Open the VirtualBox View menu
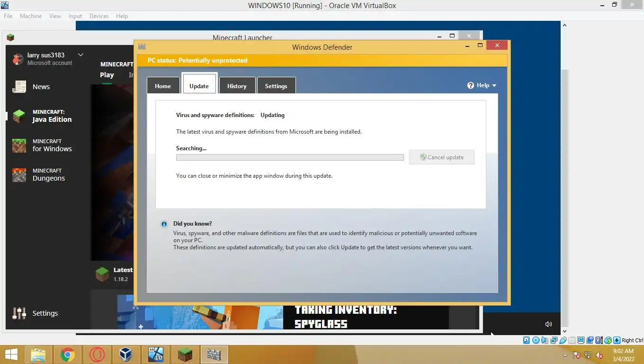 [x=55, y=16]
